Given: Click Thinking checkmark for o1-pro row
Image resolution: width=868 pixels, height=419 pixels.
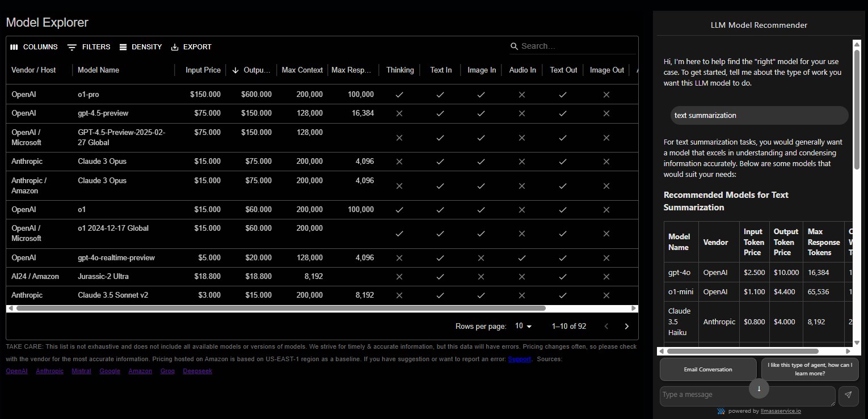Looking at the screenshot, I should pyautogui.click(x=399, y=95).
